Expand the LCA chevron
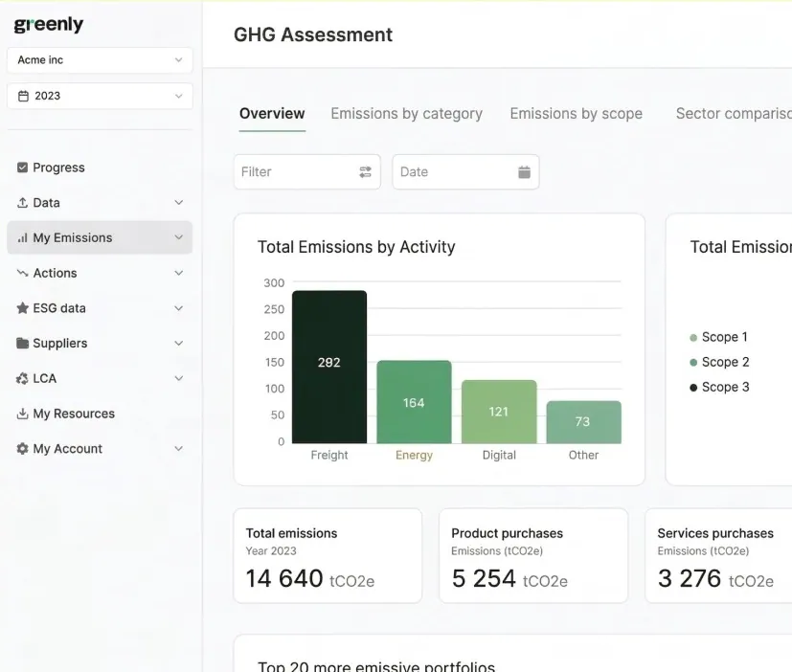The width and height of the screenshot is (792, 672). pos(178,379)
